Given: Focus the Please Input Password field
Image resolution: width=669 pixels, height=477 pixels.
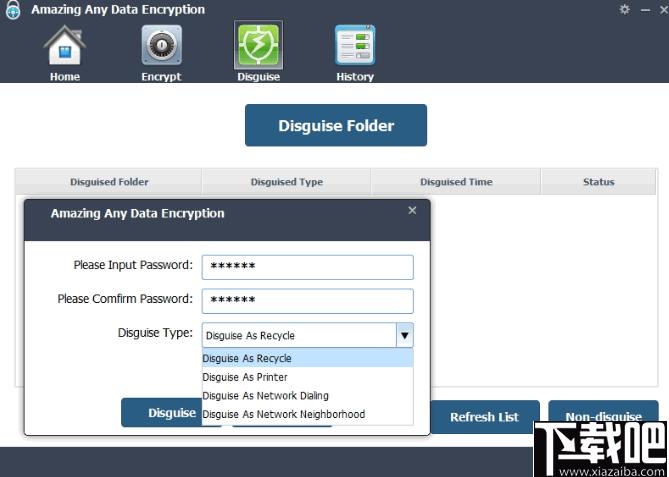Looking at the screenshot, I should [308, 268].
